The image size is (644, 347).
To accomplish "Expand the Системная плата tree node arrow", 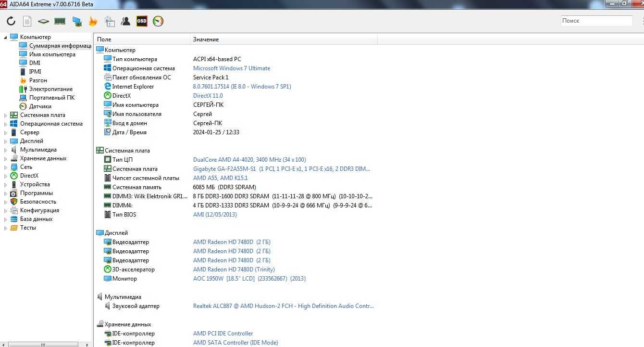I will coord(6,116).
